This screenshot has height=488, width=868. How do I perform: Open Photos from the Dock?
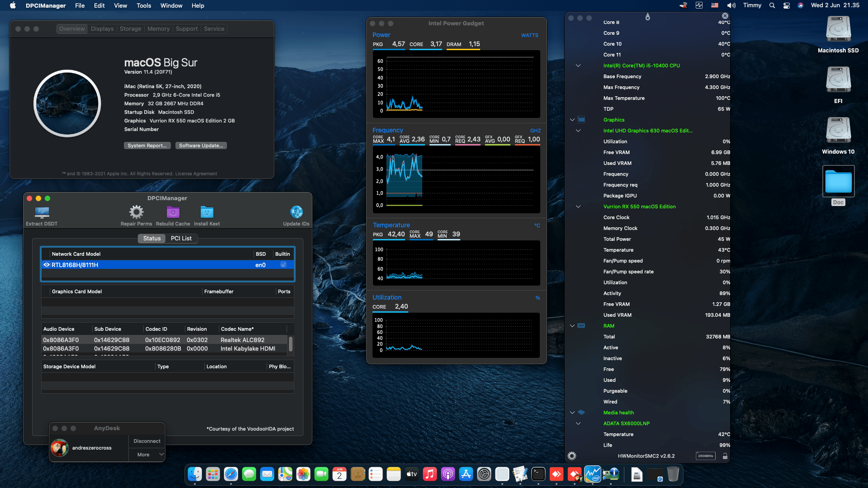pos(303,474)
